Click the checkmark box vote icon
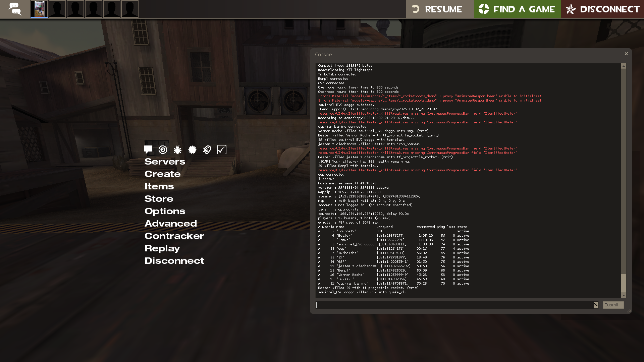Viewport: 644px width, 362px height. tap(222, 149)
